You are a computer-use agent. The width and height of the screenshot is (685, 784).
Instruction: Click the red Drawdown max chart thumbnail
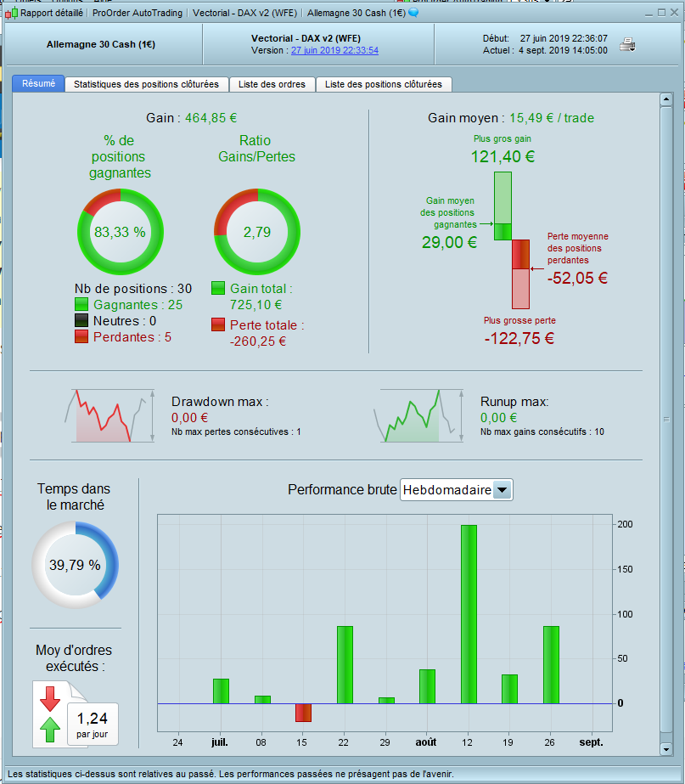pyautogui.click(x=109, y=416)
